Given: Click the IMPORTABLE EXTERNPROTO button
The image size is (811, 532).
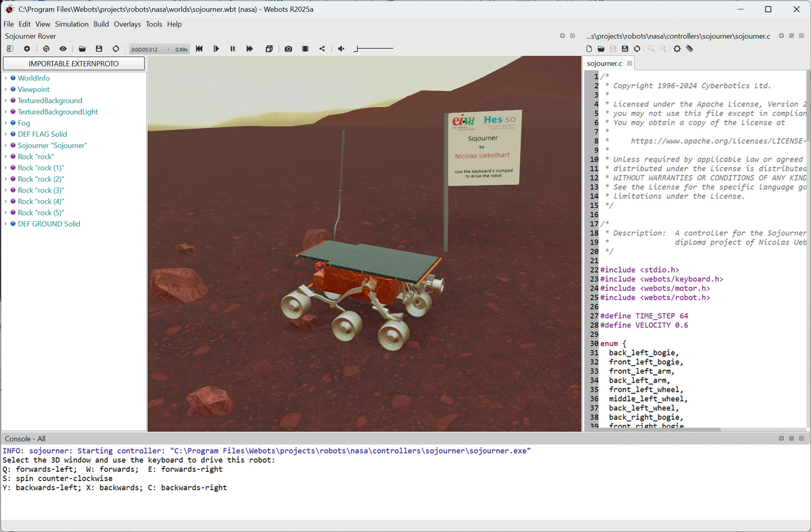Looking at the screenshot, I should click(73, 63).
